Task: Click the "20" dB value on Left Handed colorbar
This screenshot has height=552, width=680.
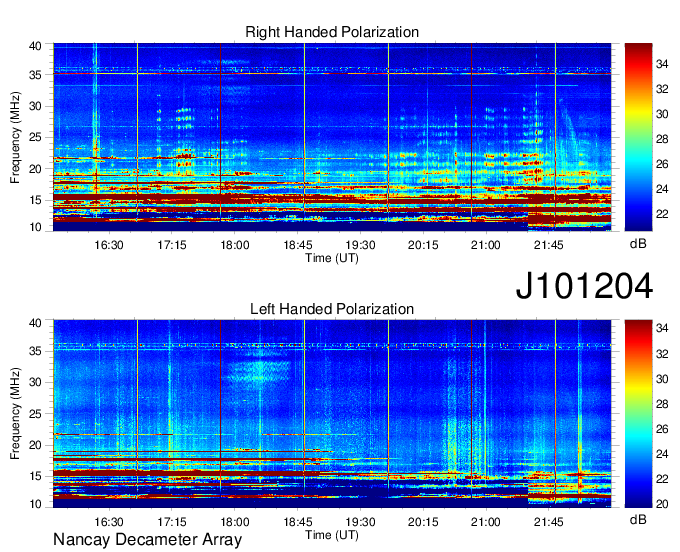Action: click(x=662, y=504)
